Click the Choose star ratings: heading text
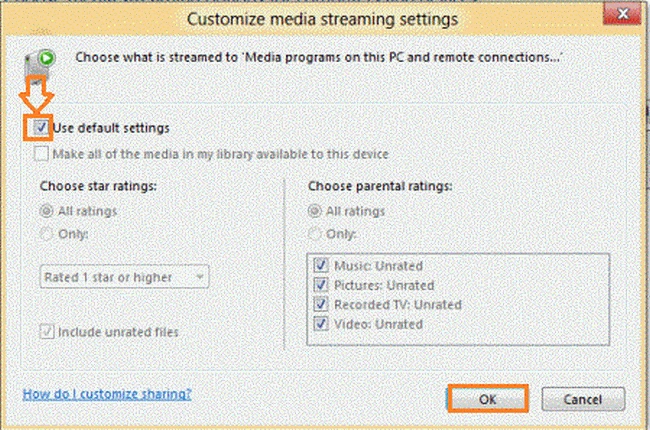This screenshot has height=430, width=650. (98, 186)
